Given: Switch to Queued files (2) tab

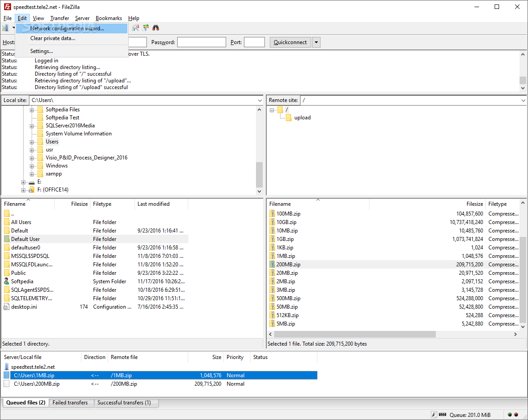Looking at the screenshot, I should pos(25,403).
